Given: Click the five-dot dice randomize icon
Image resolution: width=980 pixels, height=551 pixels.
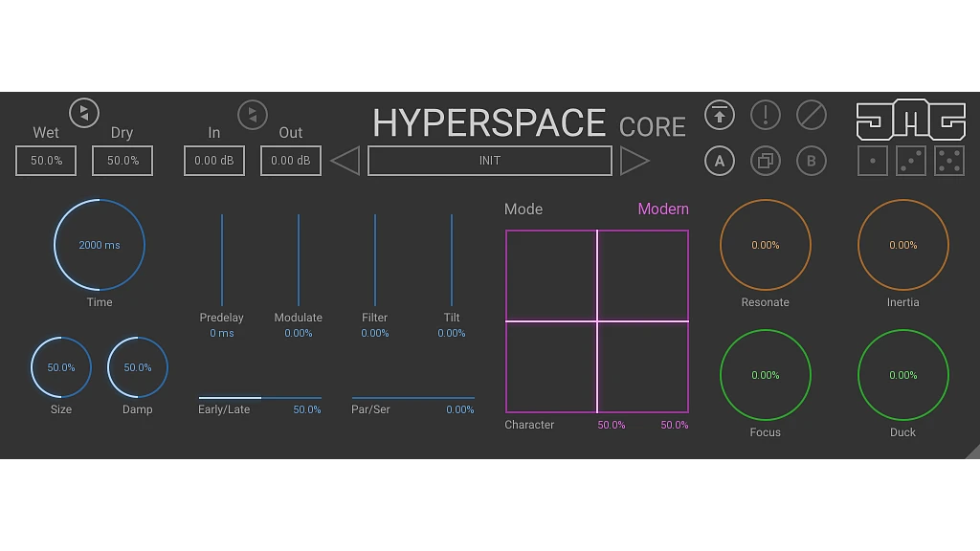Looking at the screenshot, I should pyautogui.click(x=949, y=161).
